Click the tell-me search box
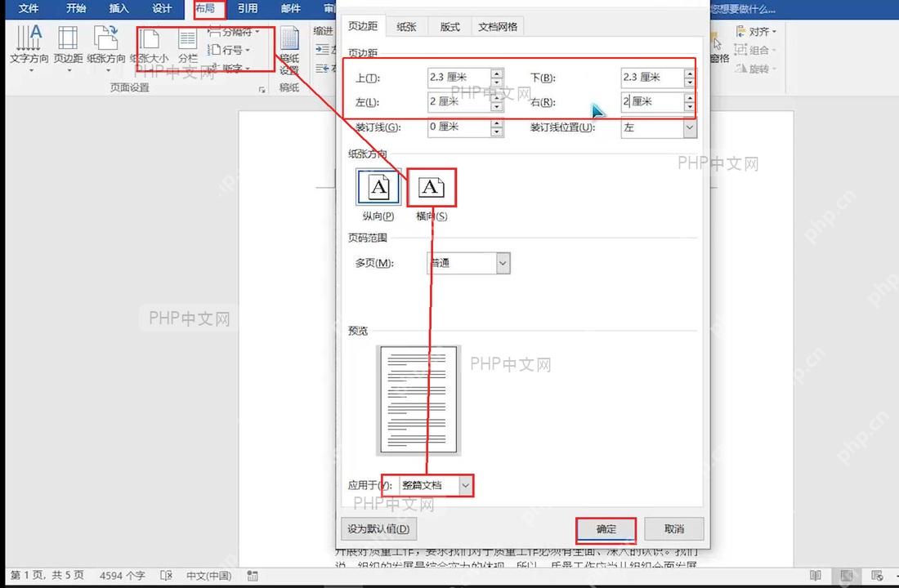899x588 pixels. (742, 9)
